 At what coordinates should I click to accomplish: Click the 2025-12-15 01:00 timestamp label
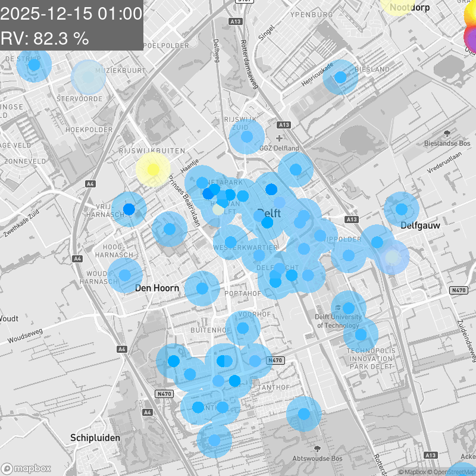click(x=72, y=14)
